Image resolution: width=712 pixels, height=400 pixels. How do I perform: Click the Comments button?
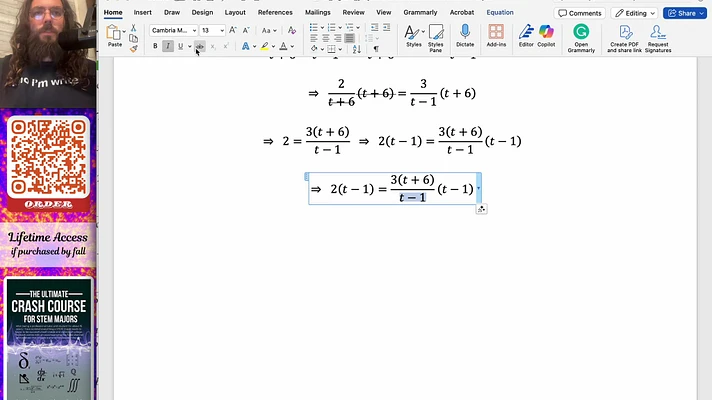(x=580, y=13)
